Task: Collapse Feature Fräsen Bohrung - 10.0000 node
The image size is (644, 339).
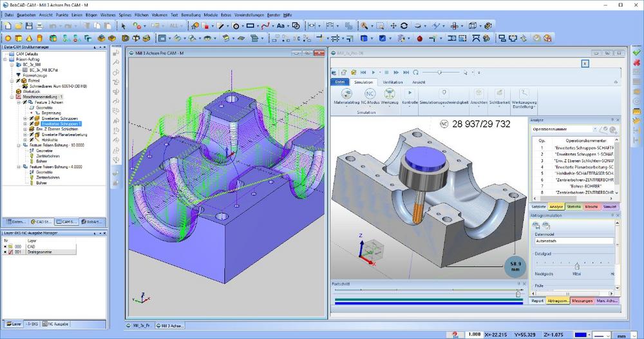Action: [19, 145]
